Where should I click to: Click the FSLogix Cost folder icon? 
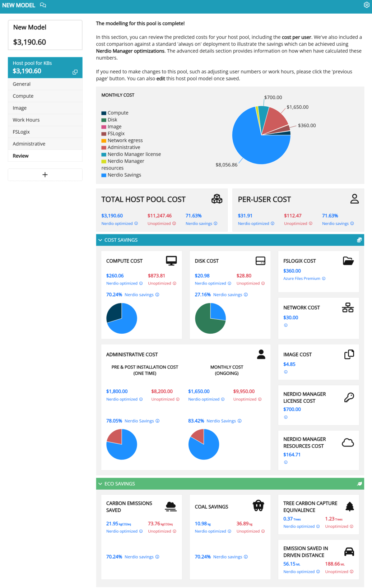click(348, 261)
